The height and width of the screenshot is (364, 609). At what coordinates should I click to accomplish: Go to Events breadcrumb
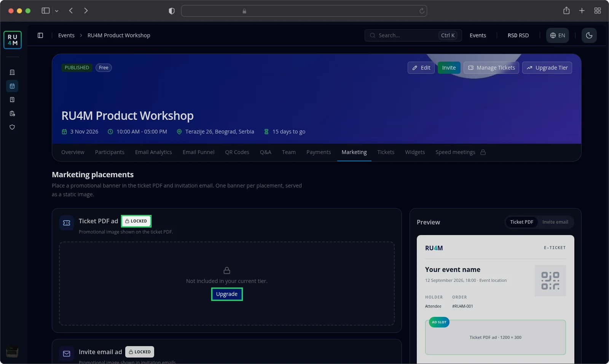point(66,35)
